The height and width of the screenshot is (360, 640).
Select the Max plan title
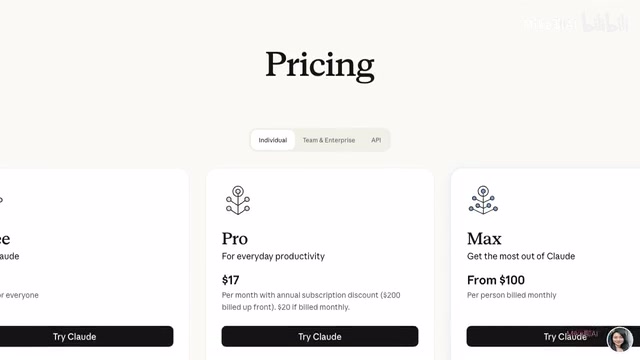[484, 239]
